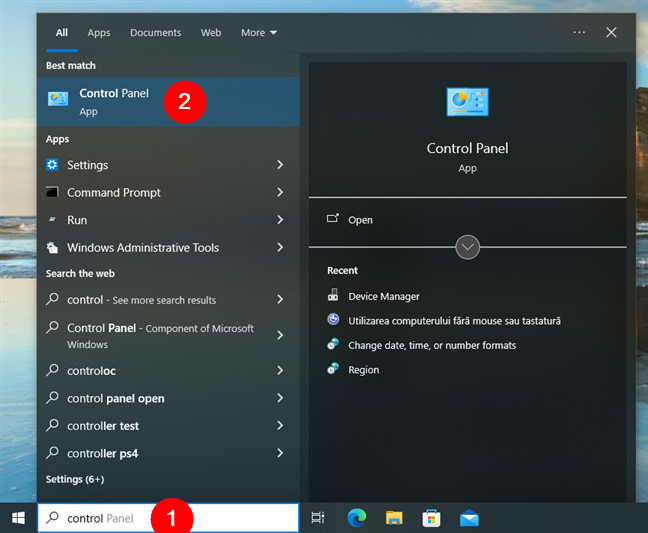Click the Region recent item globe icon
The height and width of the screenshot is (533, 648).
(333, 369)
